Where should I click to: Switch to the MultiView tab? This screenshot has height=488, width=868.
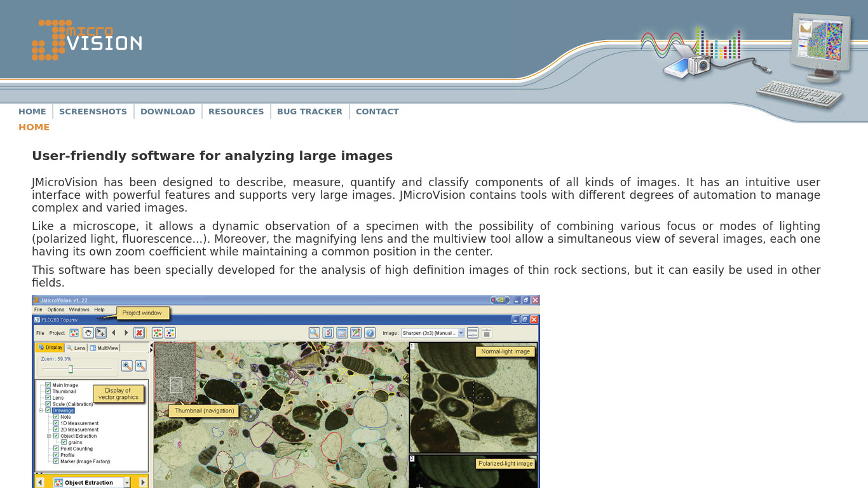[x=104, y=348]
